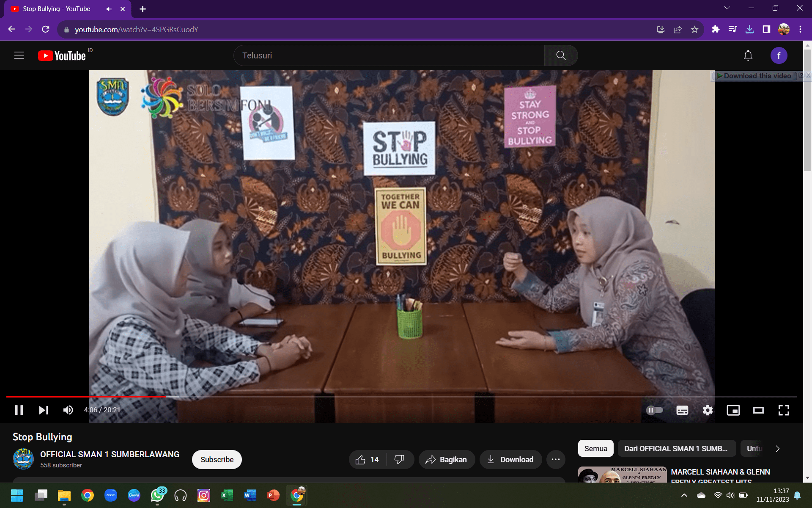This screenshot has width=812, height=508.
Task: Switch to theater mode
Action: (x=758, y=410)
